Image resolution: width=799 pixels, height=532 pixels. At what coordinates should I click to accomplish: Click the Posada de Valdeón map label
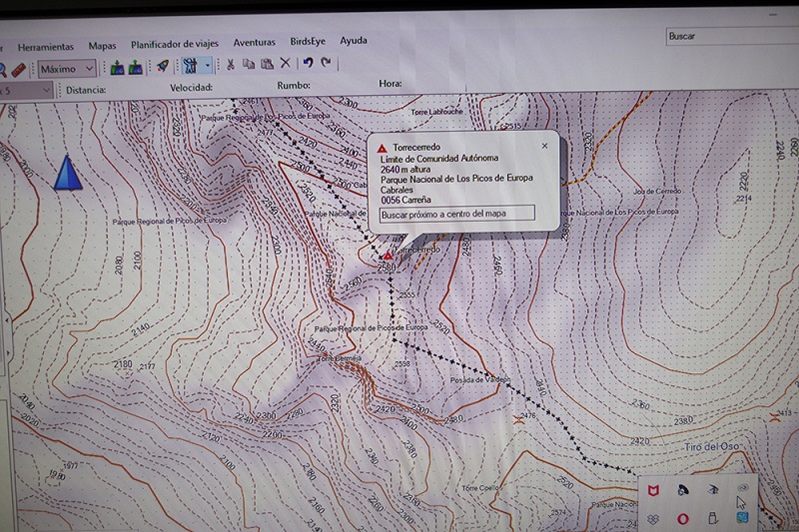coord(480,379)
